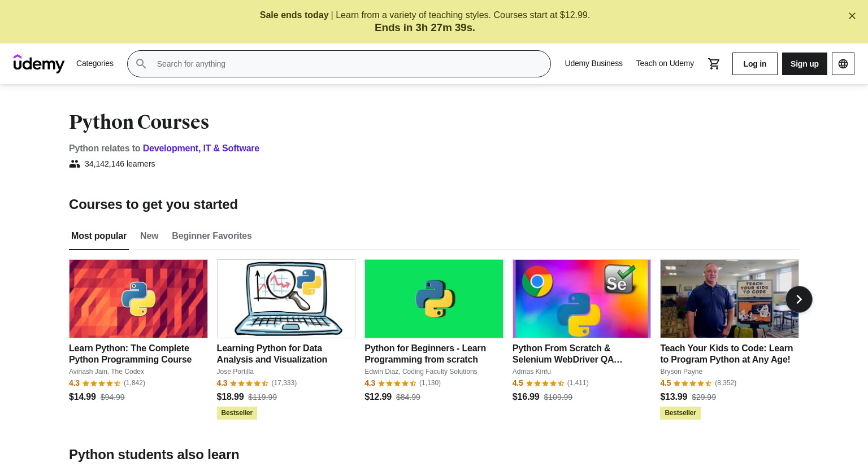This screenshot has width=868, height=471.
Task: Click the $14.99 price
Action: 83,397
